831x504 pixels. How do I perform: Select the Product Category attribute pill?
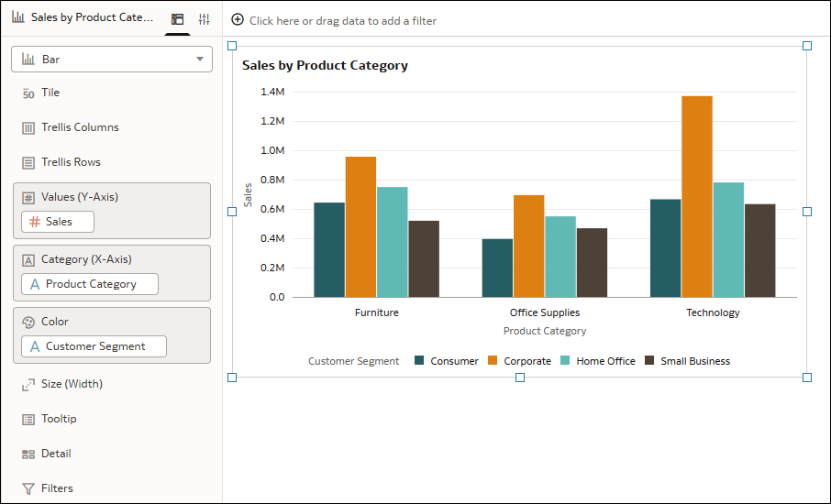(x=90, y=284)
